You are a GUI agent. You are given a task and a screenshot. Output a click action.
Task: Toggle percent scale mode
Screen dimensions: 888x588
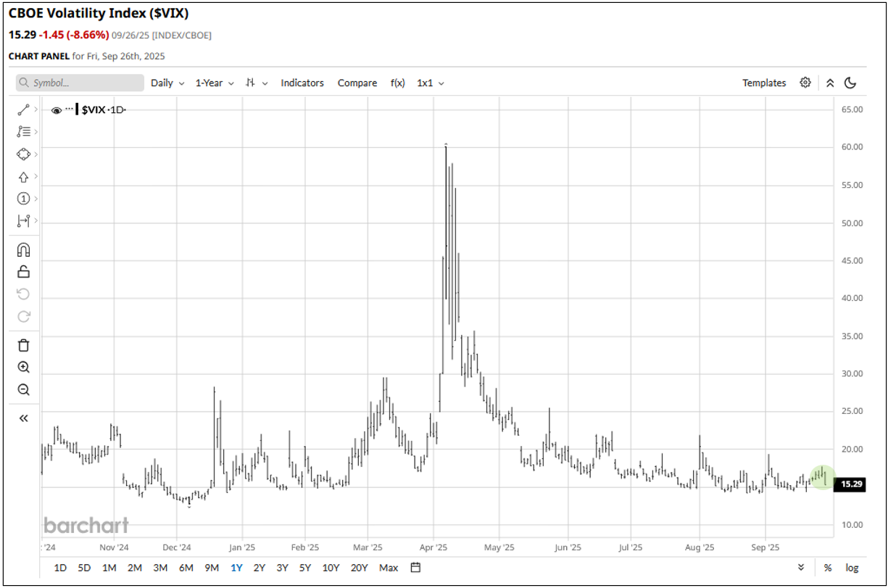[828, 568]
